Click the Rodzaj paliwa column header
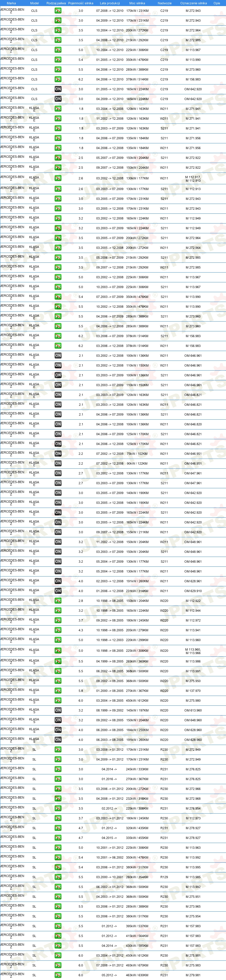This screenshot has width=226, height=980. pos(56,3)
